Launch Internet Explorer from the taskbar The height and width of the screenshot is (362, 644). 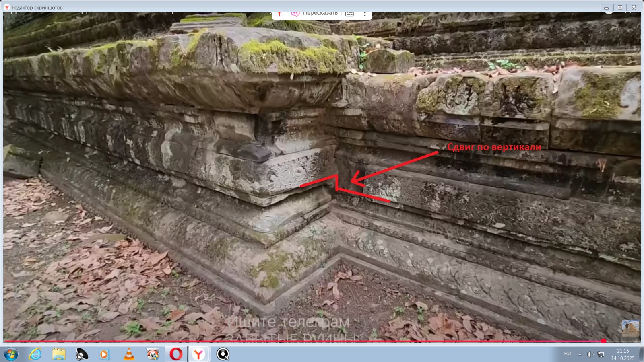(35, 354)
